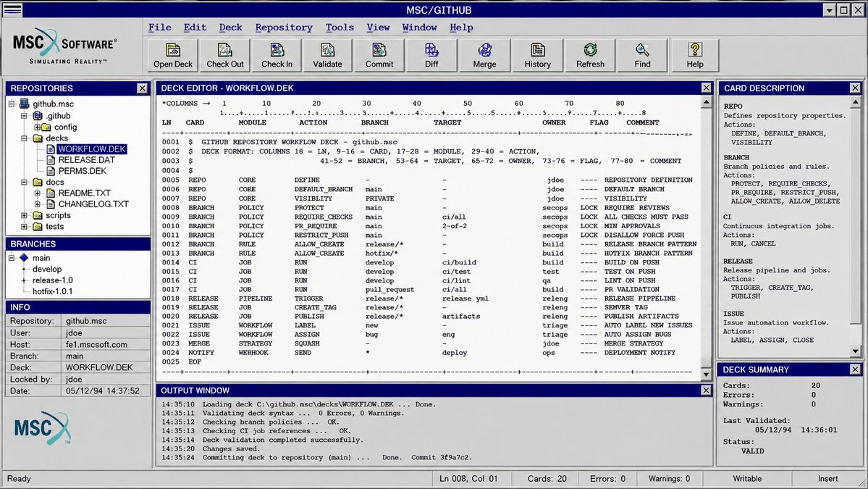Screen dimensions: 868x489
Task: Select the main branch
Action: (41, 257)
